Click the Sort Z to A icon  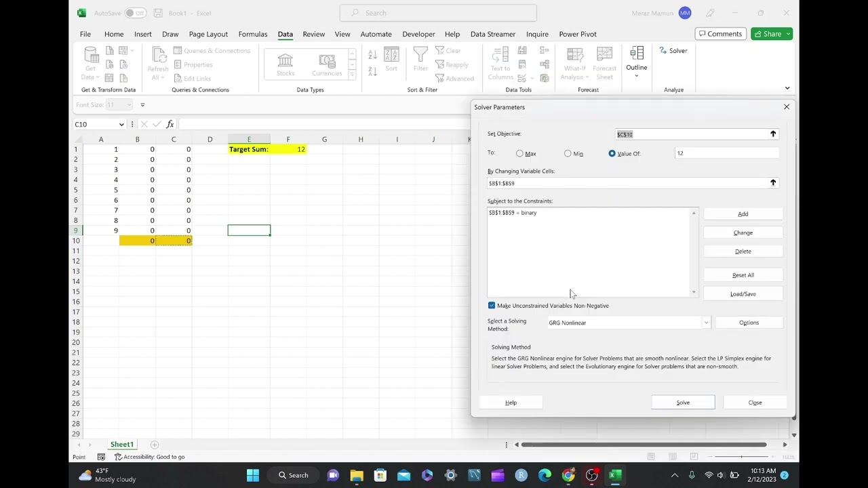[372, 71]
